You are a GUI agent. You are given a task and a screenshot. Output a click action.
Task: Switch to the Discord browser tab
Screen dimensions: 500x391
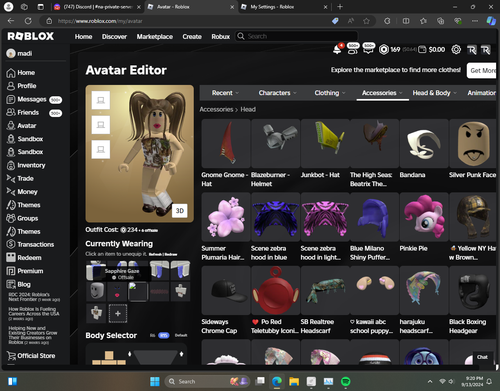coord(97,7)
